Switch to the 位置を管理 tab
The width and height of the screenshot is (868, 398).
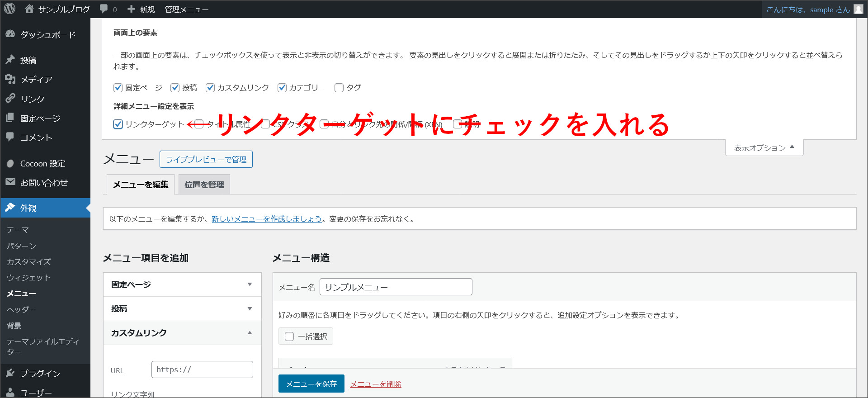pos(204,185)
